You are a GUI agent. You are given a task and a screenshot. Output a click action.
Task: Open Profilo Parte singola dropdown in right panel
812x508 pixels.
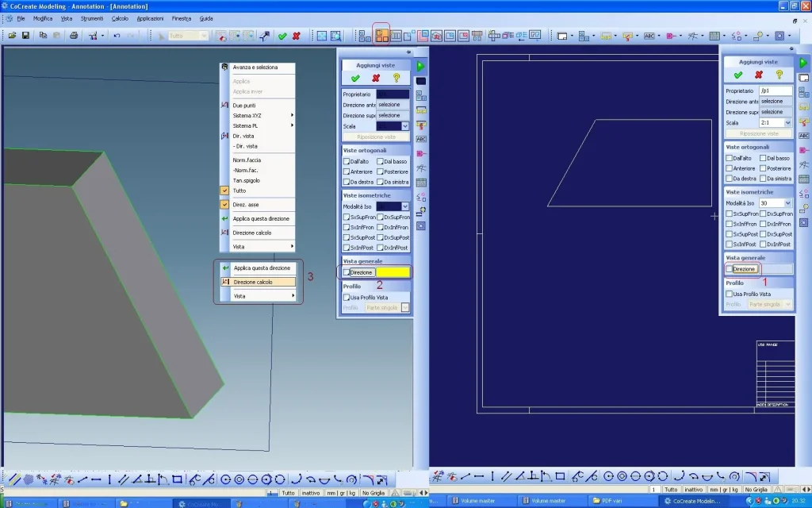pyautogui.click(x=787, y=304)
